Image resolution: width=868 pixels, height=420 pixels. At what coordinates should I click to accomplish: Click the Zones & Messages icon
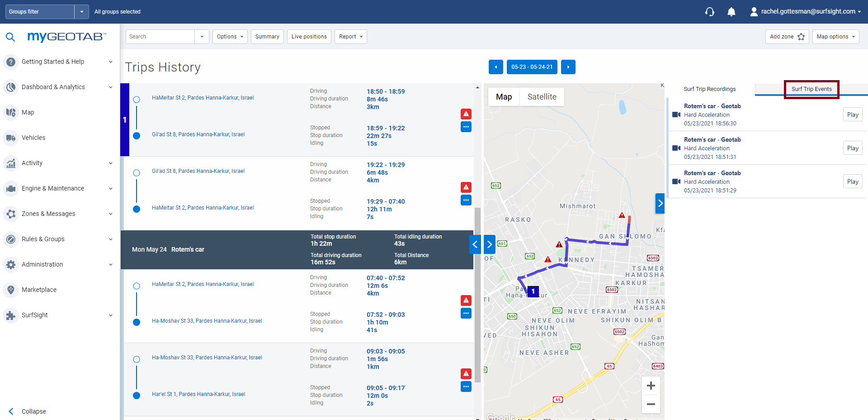tap(11, 214)
